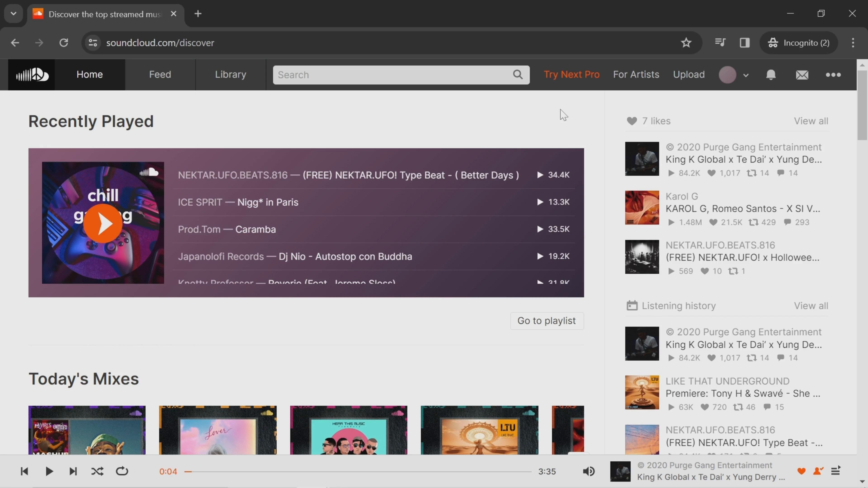This screenshot has width=868, height=488.
Task: Open the next up queue icon
Action: click(835, 471)
